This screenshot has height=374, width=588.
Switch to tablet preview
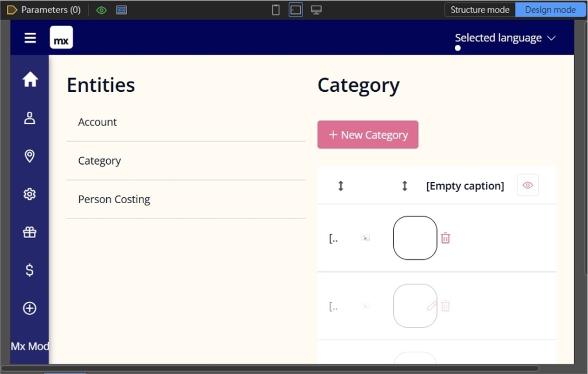(296, 10)
